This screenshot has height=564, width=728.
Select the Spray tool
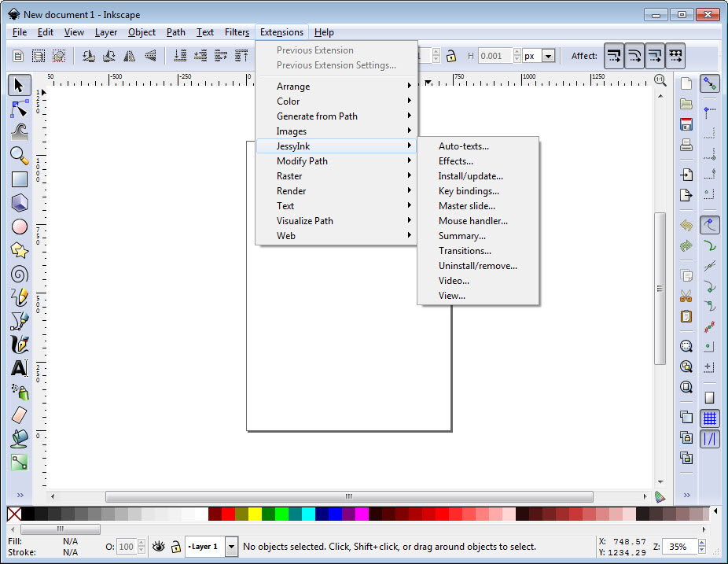[x=19, y=392]
